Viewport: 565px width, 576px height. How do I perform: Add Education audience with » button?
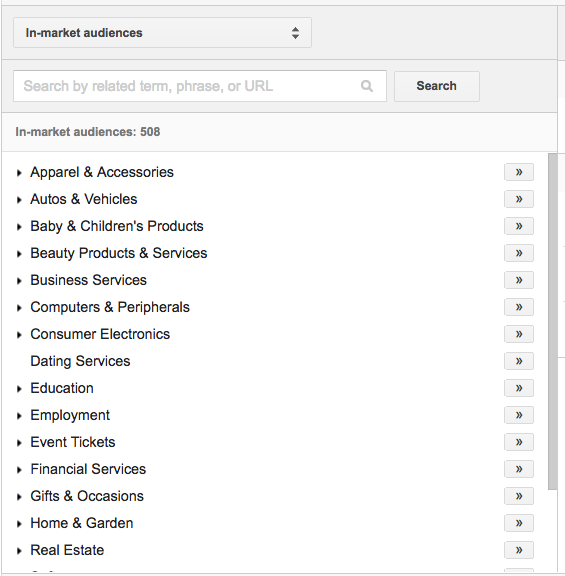519,388
